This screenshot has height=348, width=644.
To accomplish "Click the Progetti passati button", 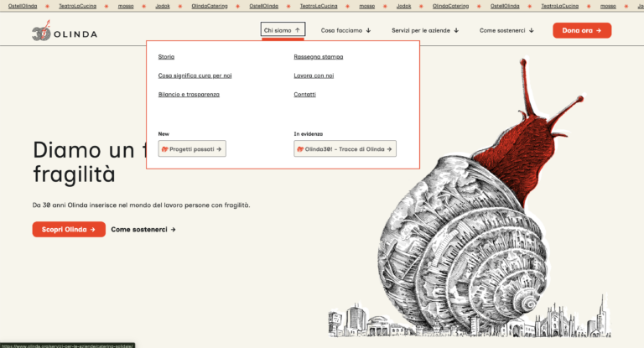I will [x=192, y=148].
